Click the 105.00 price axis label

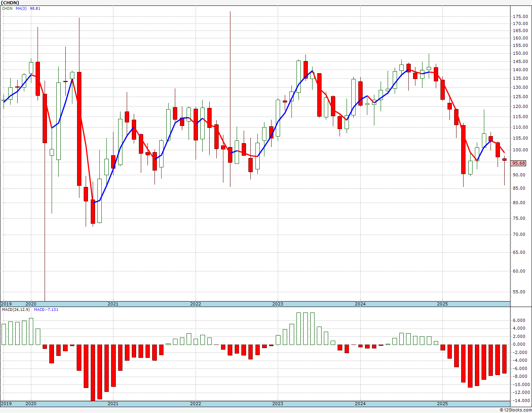point(519,138)
